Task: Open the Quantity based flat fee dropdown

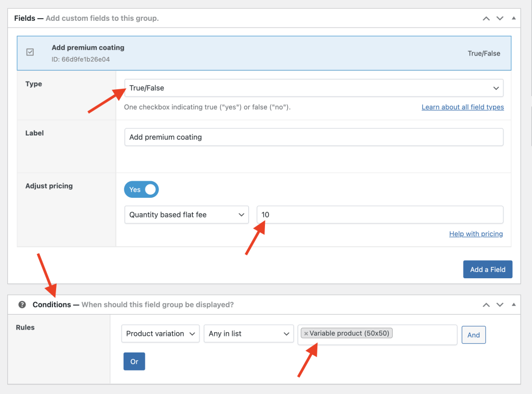Action: 186,214
